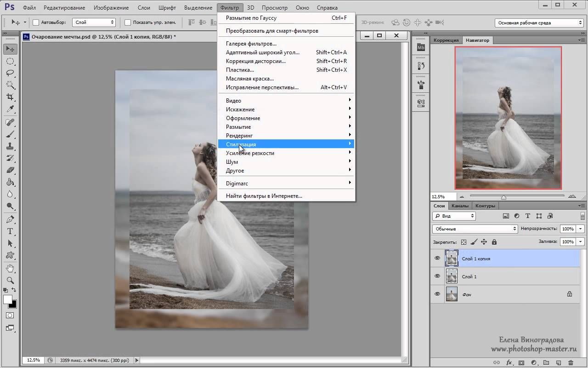
Task: Open Основная рабочая среда workspace dropdown
Action: coord(539,23)
